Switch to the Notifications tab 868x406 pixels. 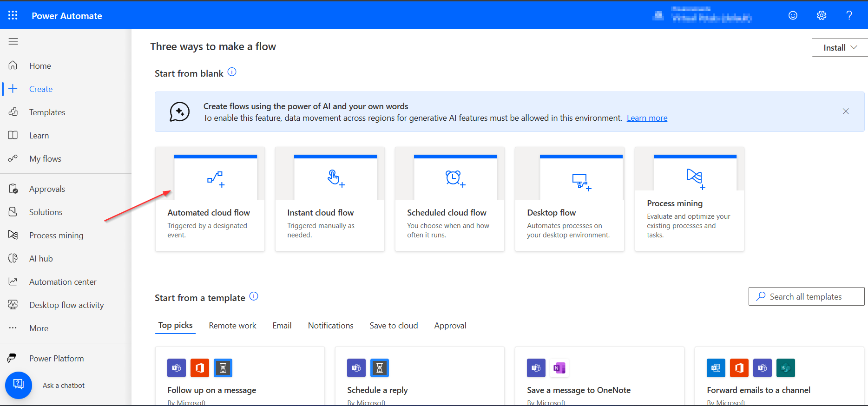(x=330, y=326)
